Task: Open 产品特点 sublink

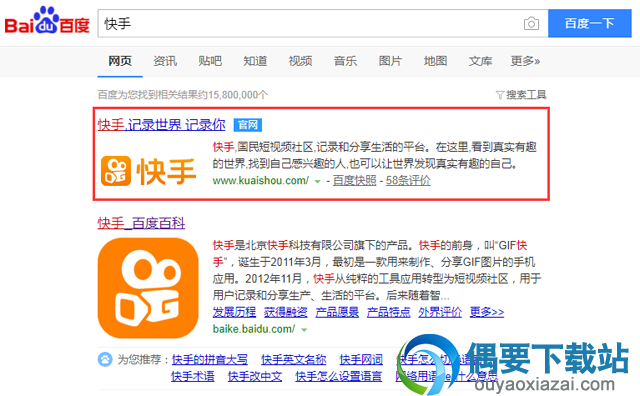Action: tap(389, 312)
